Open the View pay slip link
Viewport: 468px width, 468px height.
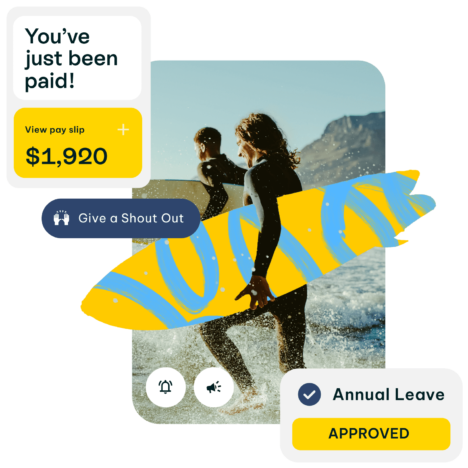click(x=55, y=130)
